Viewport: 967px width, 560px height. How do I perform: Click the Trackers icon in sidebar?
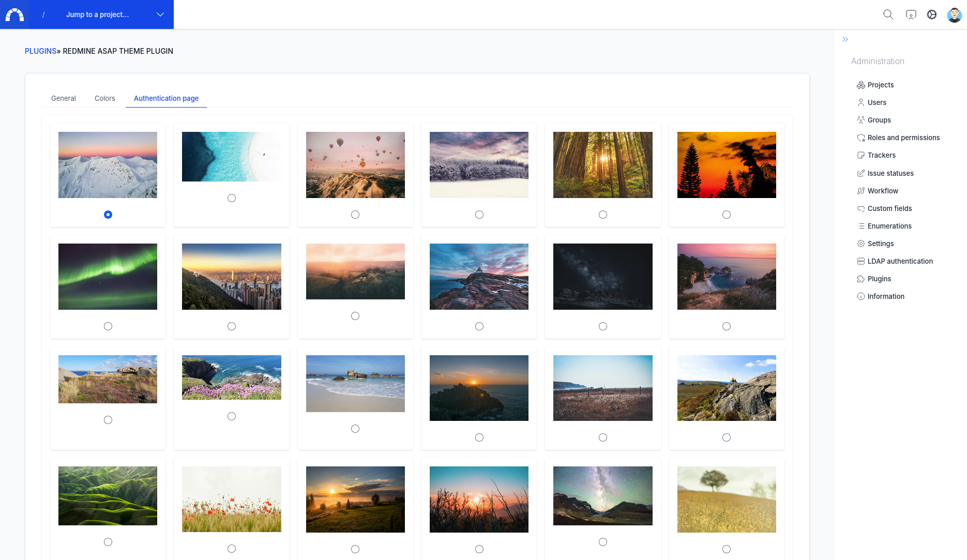tap(861, 155)
